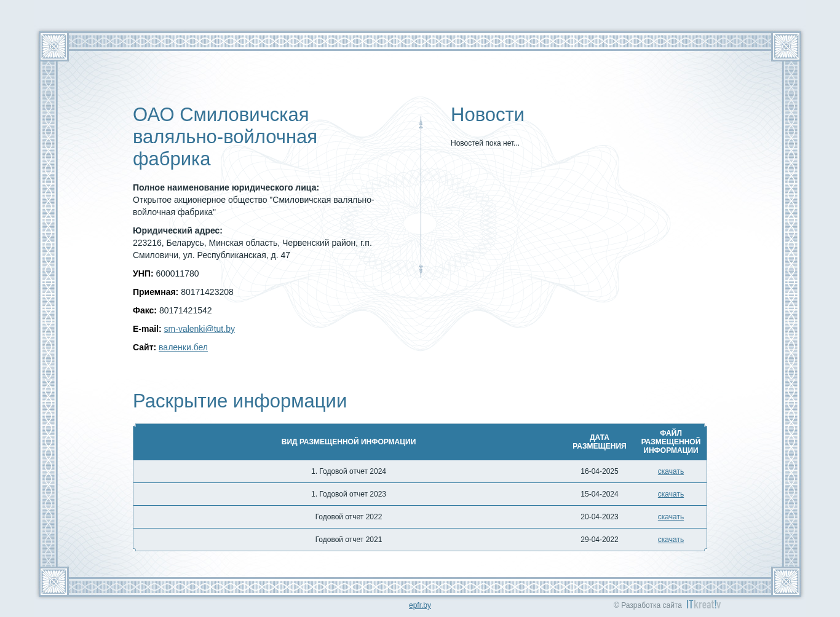Click the Приемная number 80171423208
The image size is (840, 617).
coord(207,292)
